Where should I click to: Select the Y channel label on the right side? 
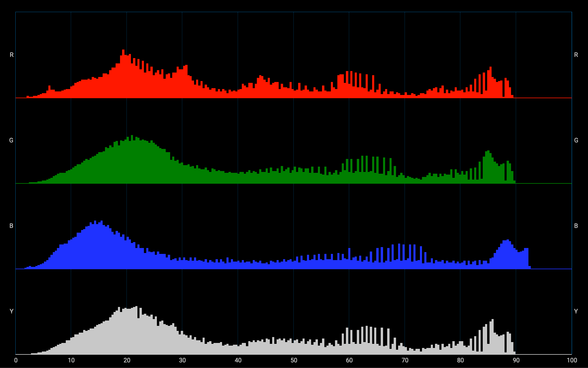tap(575, 310)
